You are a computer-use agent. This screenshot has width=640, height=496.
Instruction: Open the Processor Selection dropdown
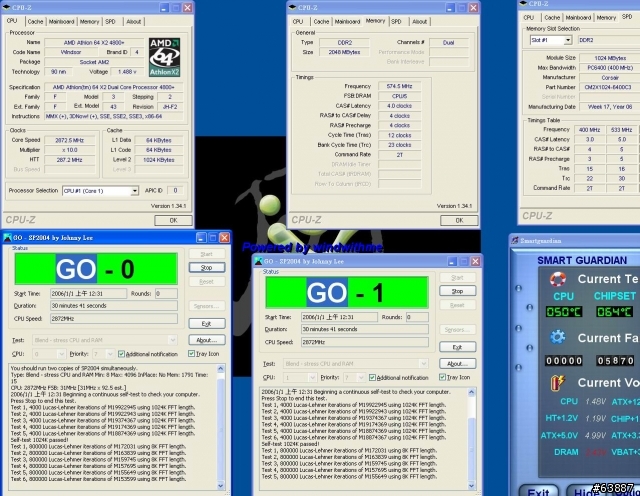[134, 191]
